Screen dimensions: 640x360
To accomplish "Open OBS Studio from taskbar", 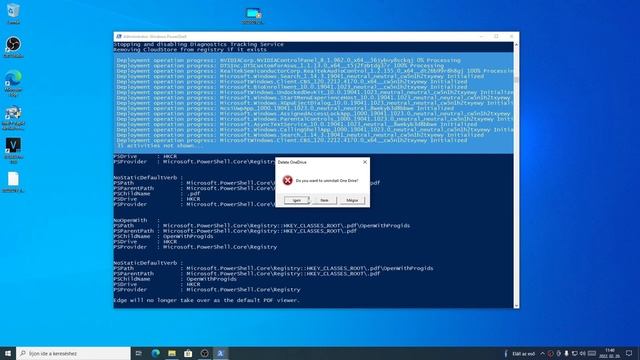I will click(x=204, y=353).
